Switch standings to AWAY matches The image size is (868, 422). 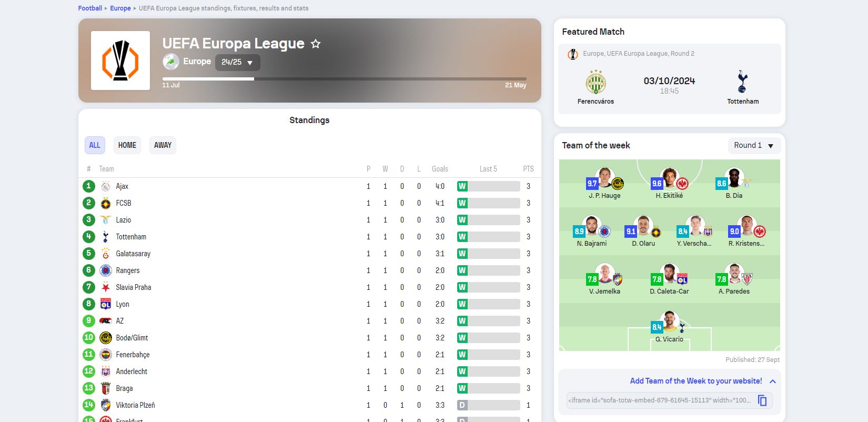163,145
